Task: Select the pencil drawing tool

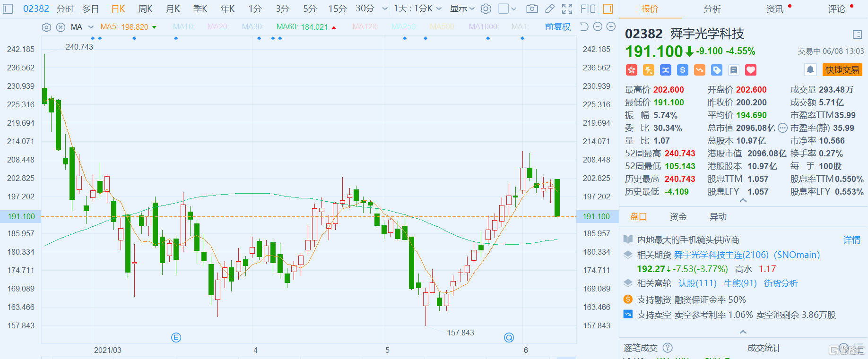Action: click(549, 9)
